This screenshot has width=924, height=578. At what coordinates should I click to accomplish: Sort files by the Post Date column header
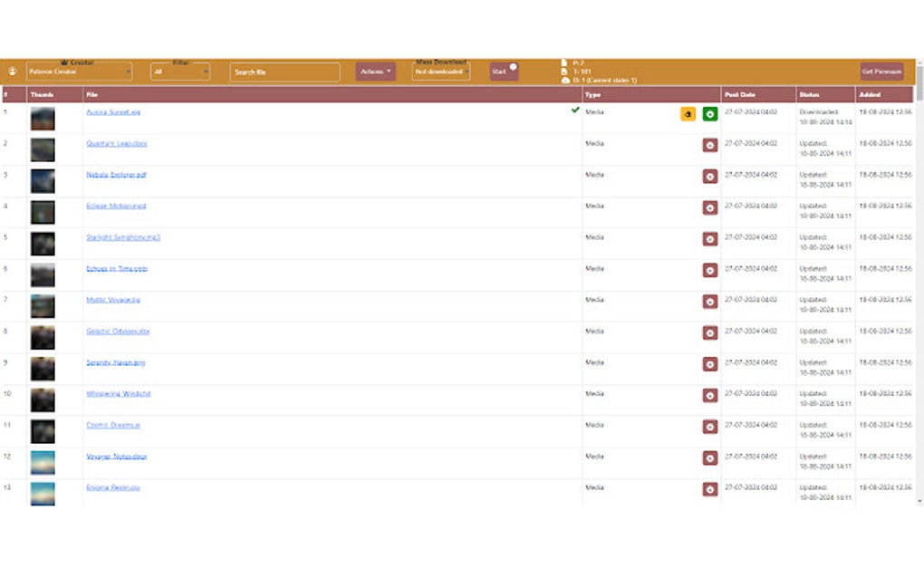coord(740,94)
